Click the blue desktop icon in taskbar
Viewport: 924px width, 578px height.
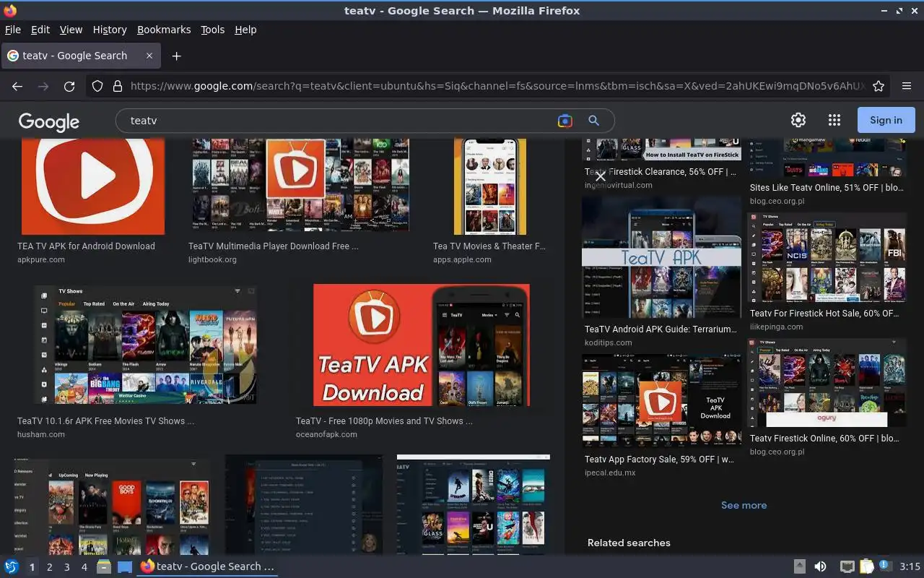[125, 566]
